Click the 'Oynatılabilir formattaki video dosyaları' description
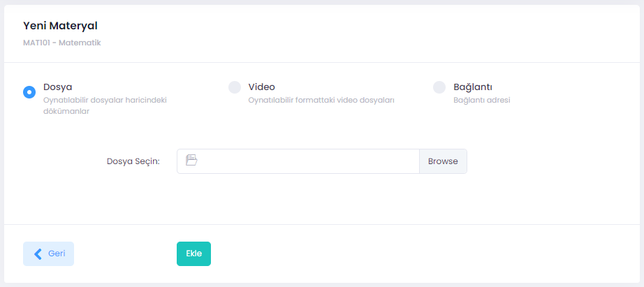The height and width of the screenshot is (287, 644). 321,100
